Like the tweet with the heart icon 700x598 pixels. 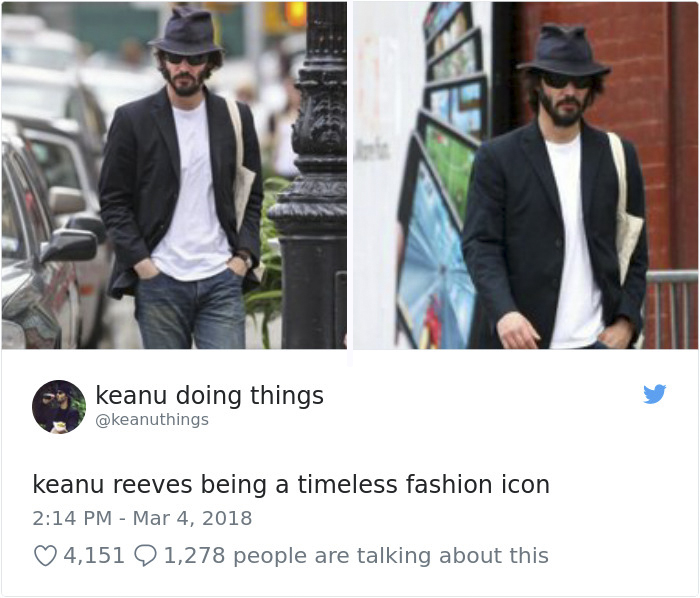pyautogui.click(x=46, y=556)
